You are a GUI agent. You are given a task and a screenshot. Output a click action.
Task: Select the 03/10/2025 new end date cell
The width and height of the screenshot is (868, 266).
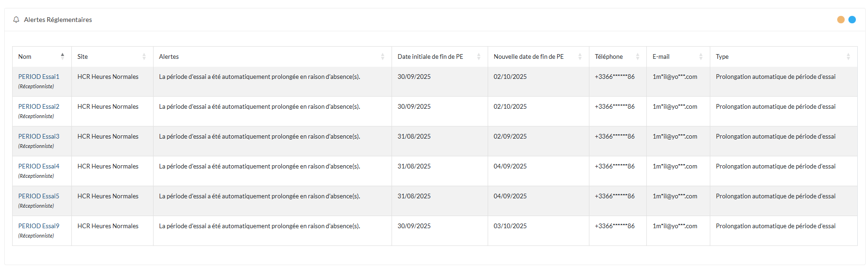pos(510,226)
